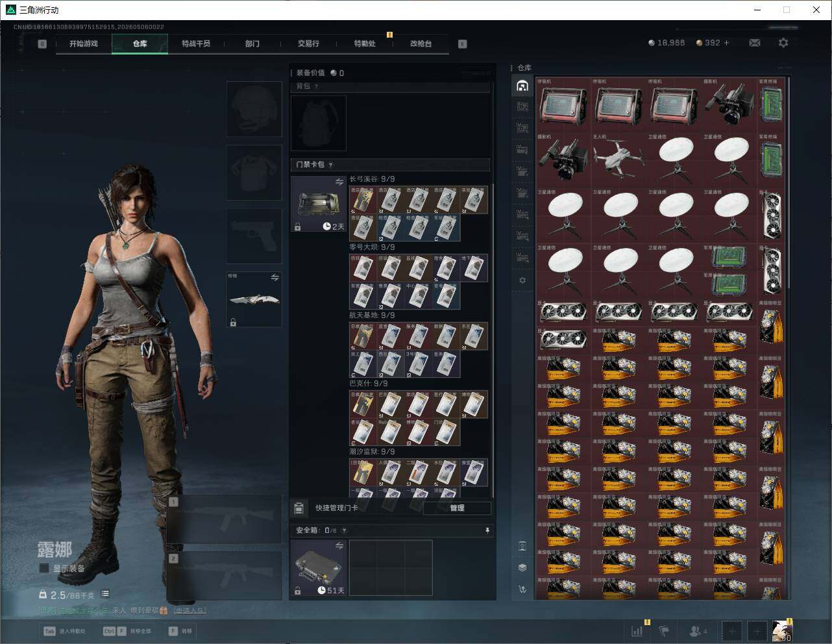Click the 长弓溪谷: 9/9 keycard heading

373,179
